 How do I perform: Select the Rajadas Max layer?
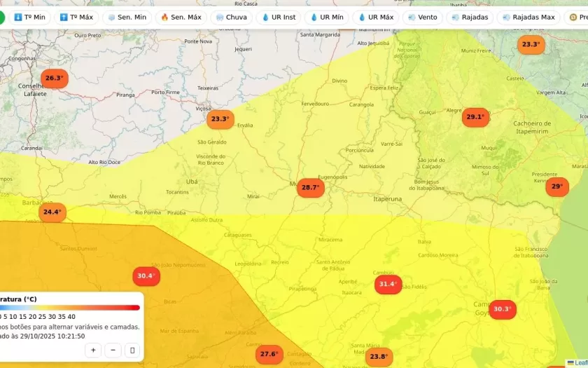tap(528, 17)
